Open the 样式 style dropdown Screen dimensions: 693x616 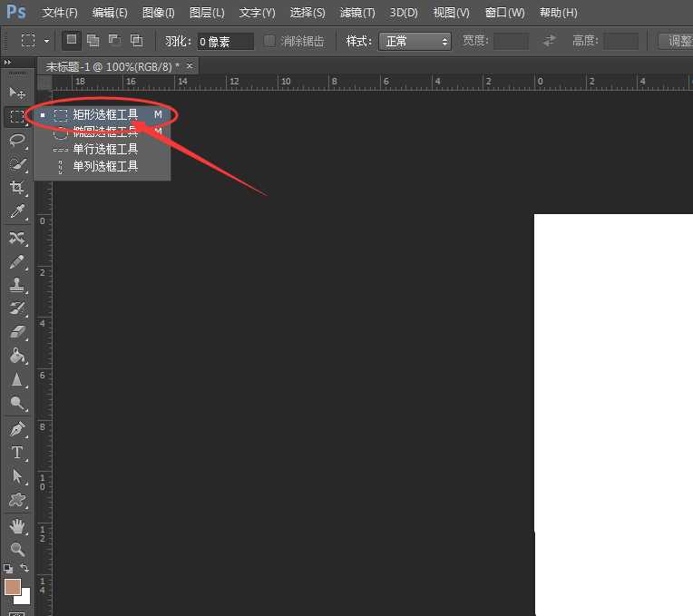tap(415, 42)
